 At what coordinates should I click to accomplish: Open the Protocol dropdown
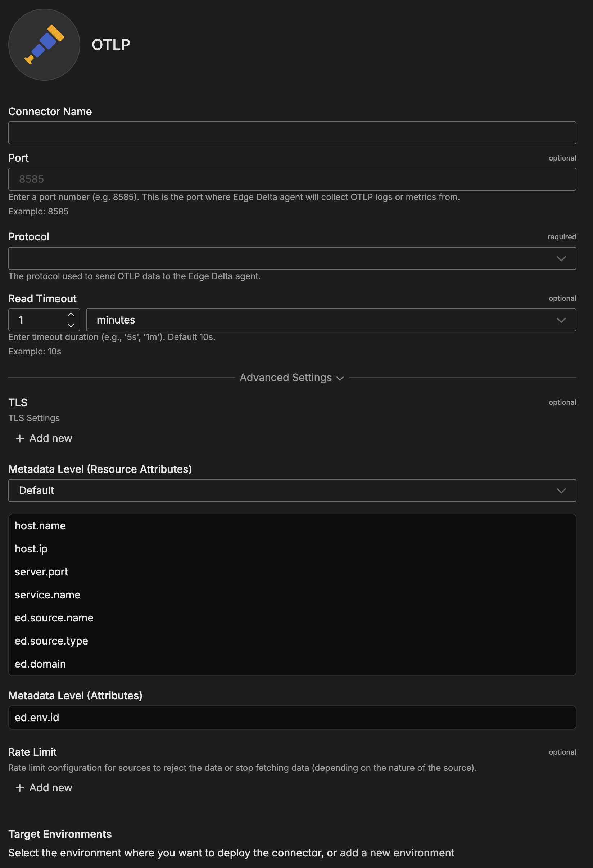[292, 258]
